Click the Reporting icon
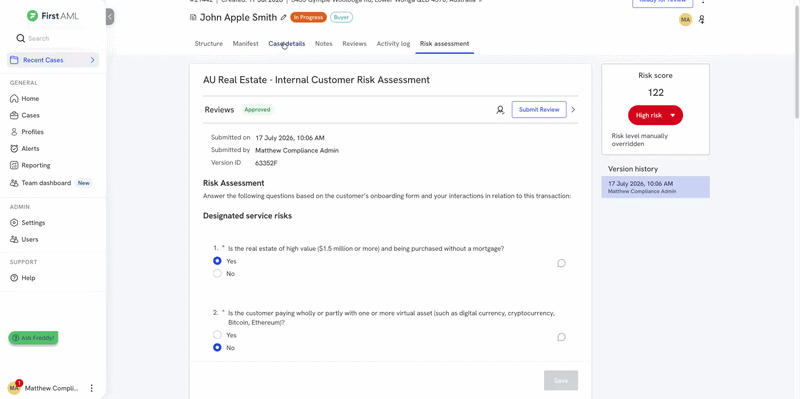This screenshot has height=399, width=800. [x=14, y=165]
